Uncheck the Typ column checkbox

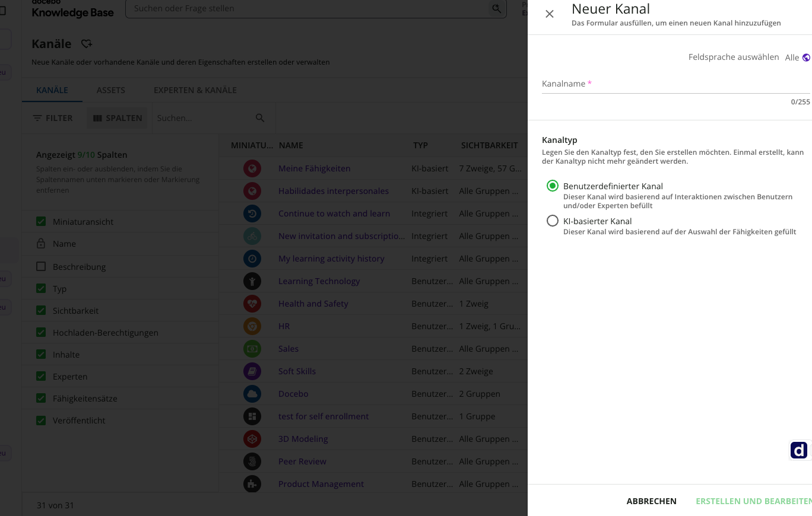coord(41,288)
